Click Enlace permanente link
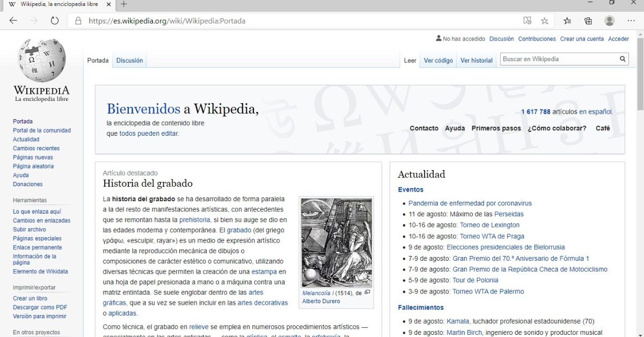The image size is (644, 337). pos(37,247)
